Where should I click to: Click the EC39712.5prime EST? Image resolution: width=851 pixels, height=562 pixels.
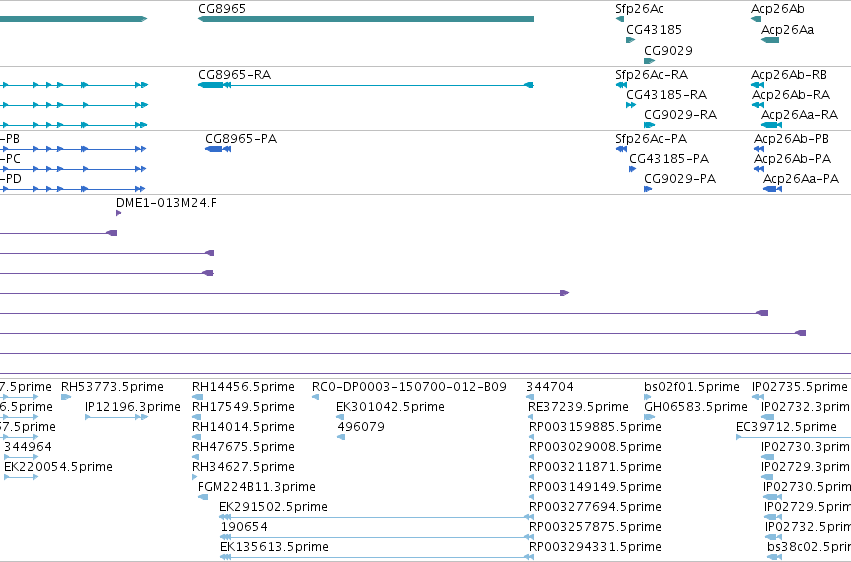(793, 437)
